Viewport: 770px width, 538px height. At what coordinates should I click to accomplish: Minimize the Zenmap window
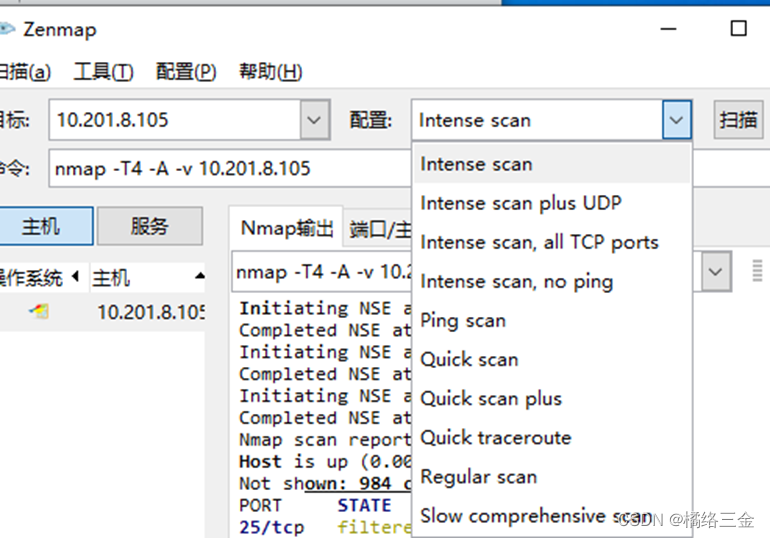point(668,29)
